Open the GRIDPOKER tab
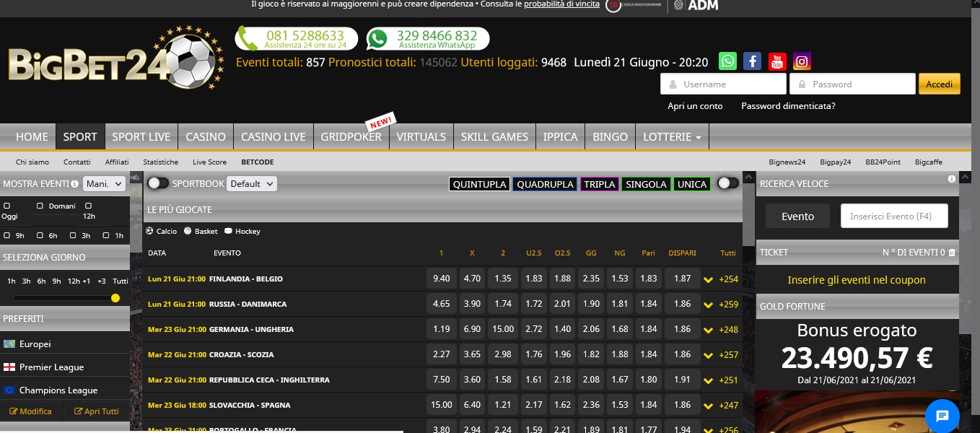Viewport: 980px width, 433px height. tap(351, 136)
